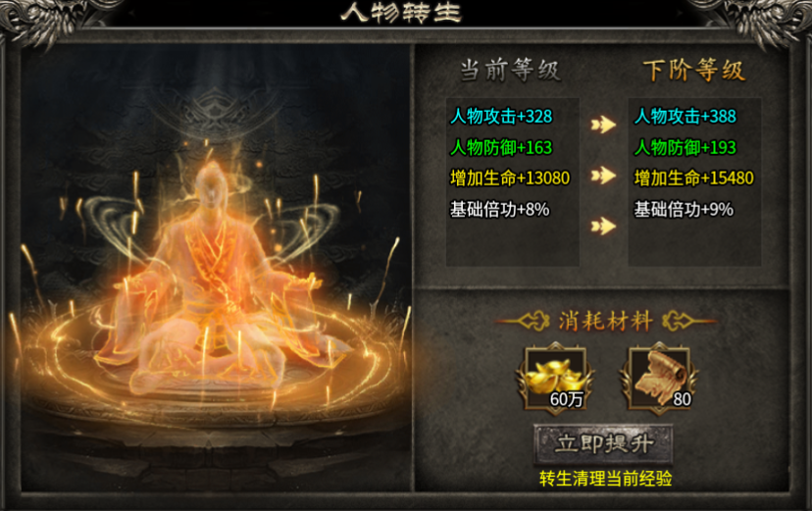Click the 下阶等级 heading
812x511 pixels.
tap(694, 70)
